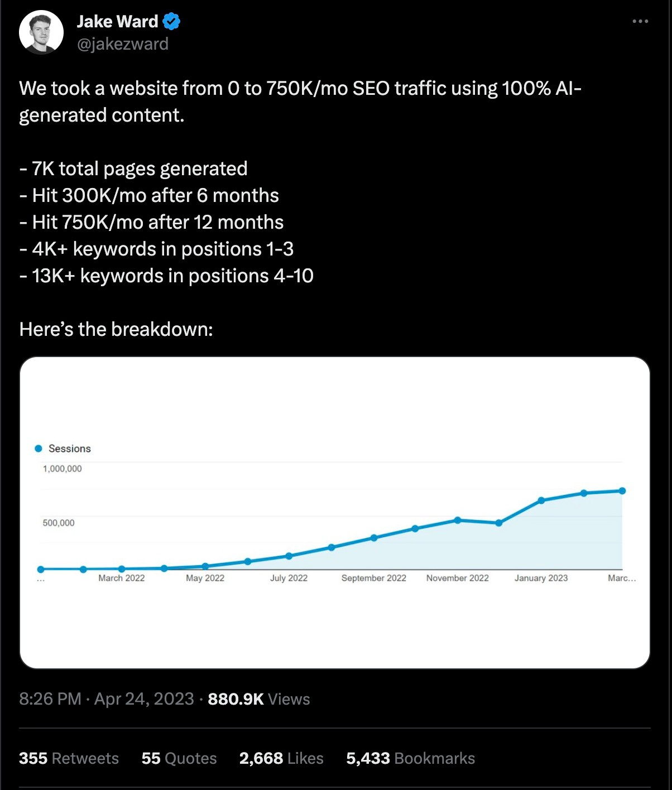Open the three-dot more options menu
Screen dimensions: 672x790
pos(640,21)
